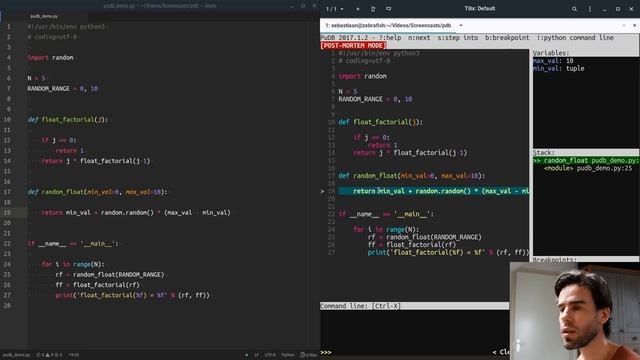Viewport: 640px width, 360px height.
Task: Click line number 10 in Atom gutter
Action: pos(7,120)
